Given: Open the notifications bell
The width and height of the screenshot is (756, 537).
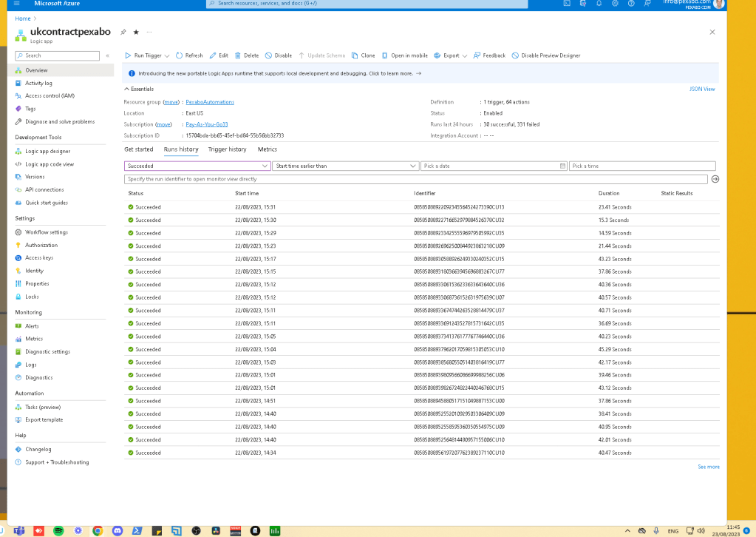Looking at the screenshot, I should point(599,4).
